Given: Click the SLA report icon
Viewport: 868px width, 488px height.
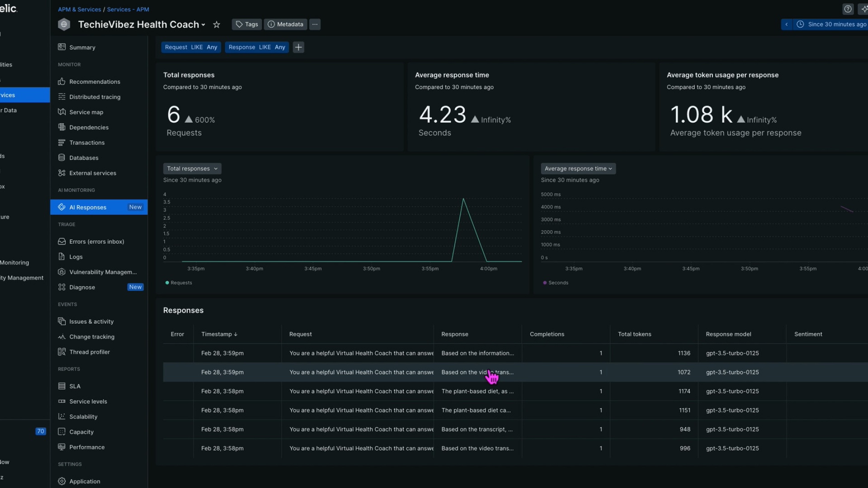Looking at the screenshot, I should [x=62, y=386].
